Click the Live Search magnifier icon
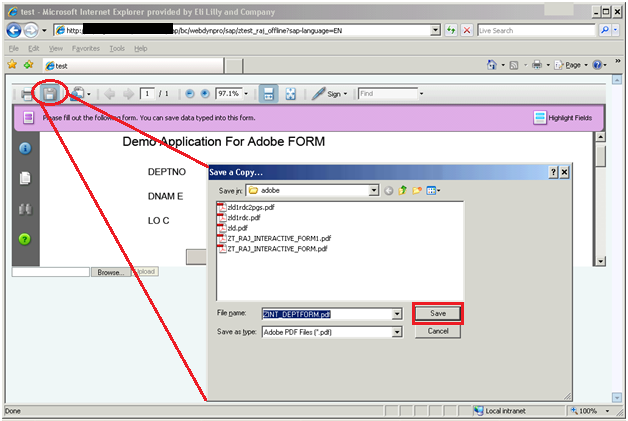The width and height of the screenshot is (628, 421). [x=605, y=30]
